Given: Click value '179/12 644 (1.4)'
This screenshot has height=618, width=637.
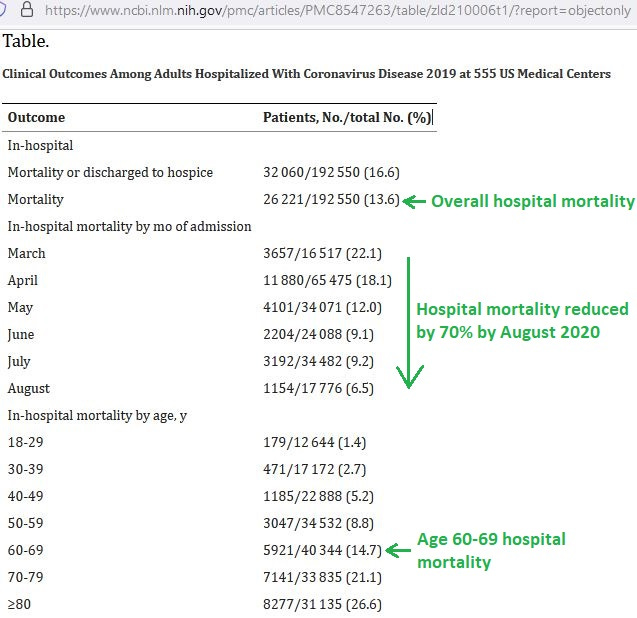Looking at the screenshot, I should 314,442.
